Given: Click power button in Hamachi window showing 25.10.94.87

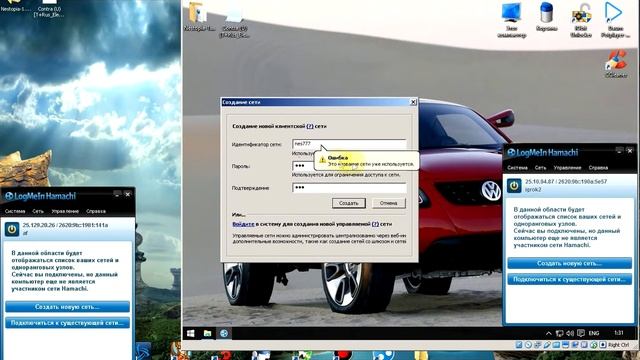Looking at the screenshot, I should (x=514, y=186).
